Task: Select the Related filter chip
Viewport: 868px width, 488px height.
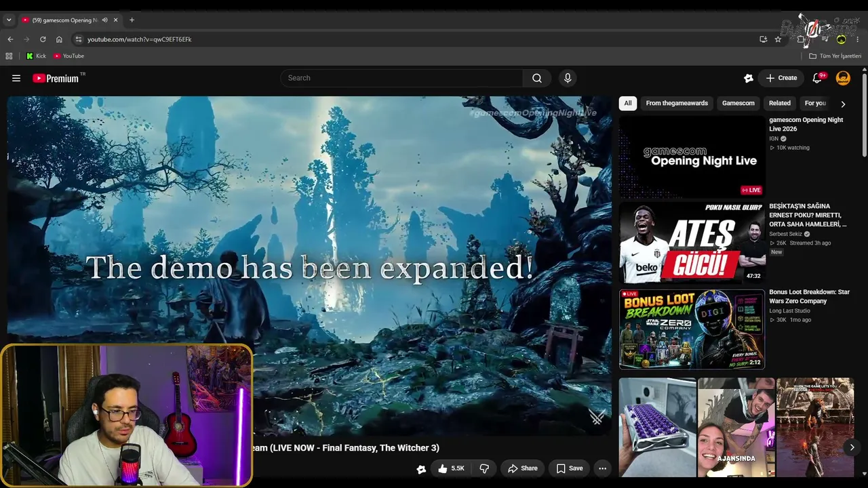Action: [780, 104]
